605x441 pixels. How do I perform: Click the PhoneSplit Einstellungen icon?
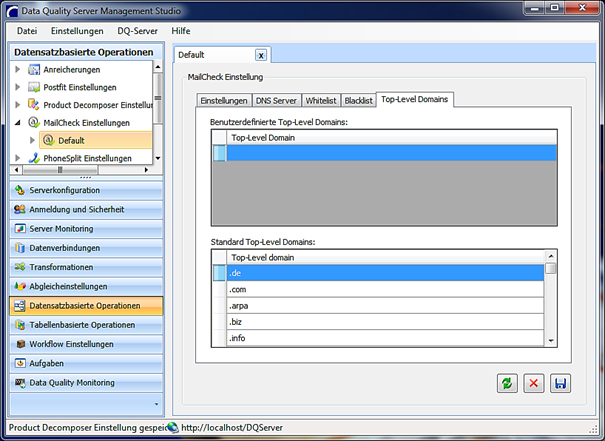click(34, 158)
